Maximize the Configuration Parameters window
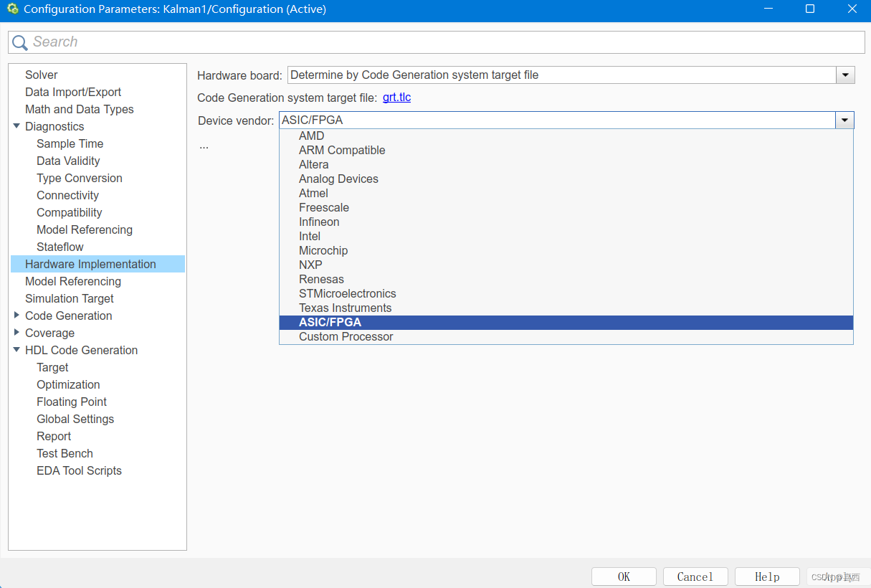 point(809,9)
